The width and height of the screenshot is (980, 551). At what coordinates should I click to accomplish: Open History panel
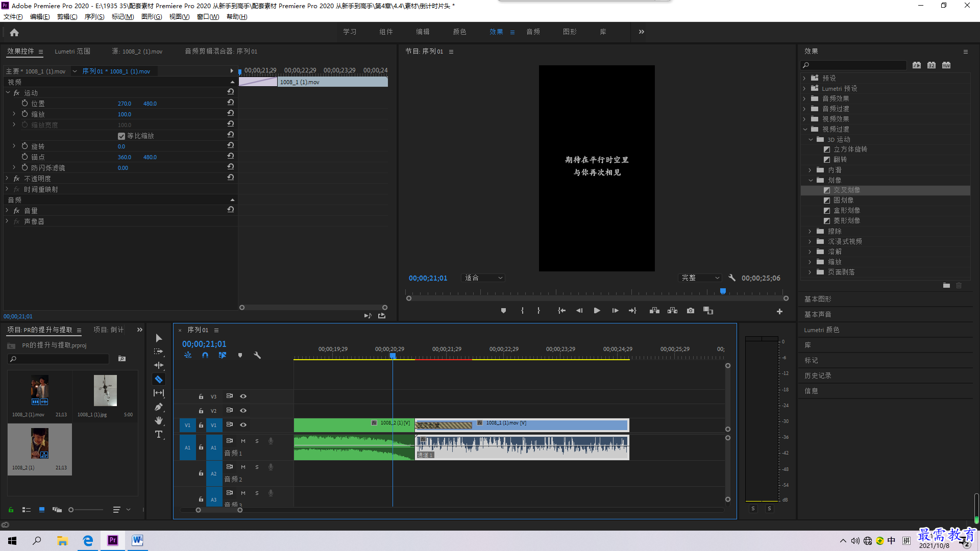click(x=818, y=375)
